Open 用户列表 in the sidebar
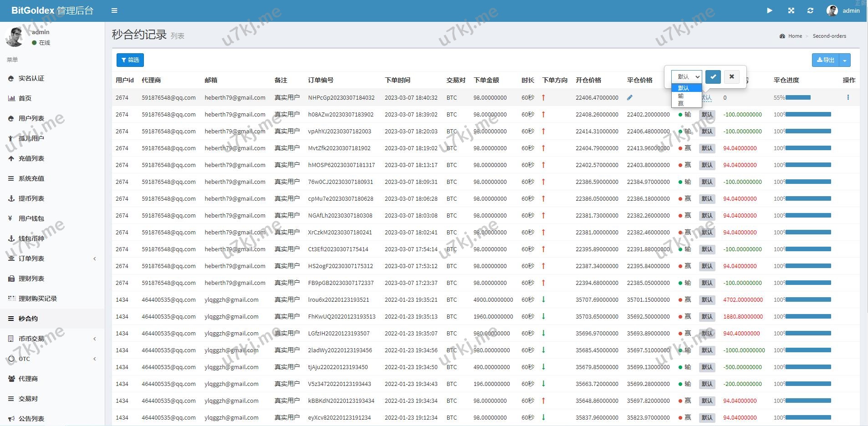Screen dimensions: 868x426 (31, 118)
